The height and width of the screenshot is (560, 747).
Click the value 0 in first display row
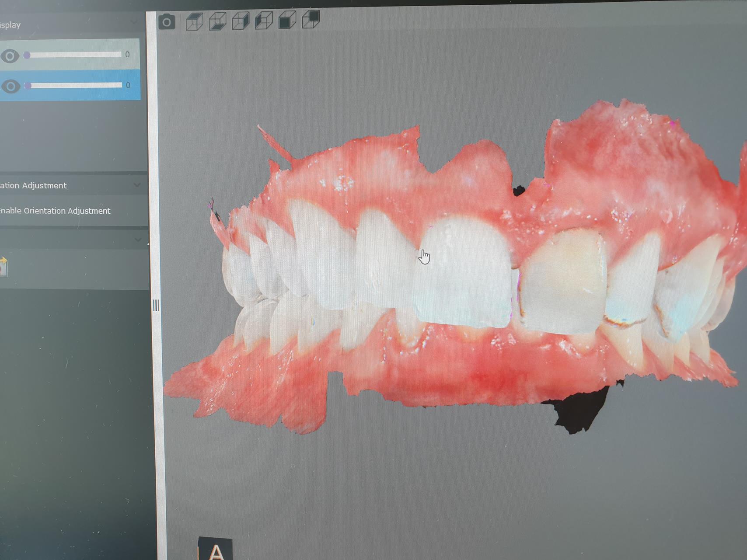pyautogui.click(x=127, y=55)
